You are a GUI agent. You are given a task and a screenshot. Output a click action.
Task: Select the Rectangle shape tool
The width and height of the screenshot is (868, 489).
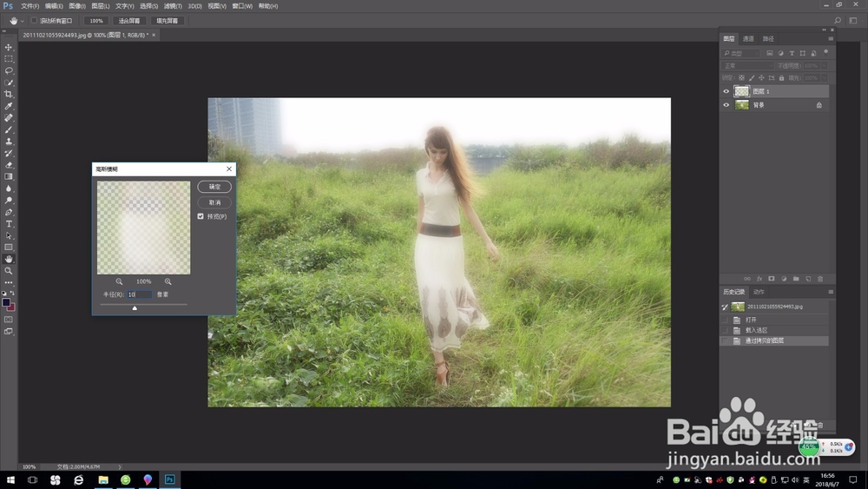pos(9,248)
